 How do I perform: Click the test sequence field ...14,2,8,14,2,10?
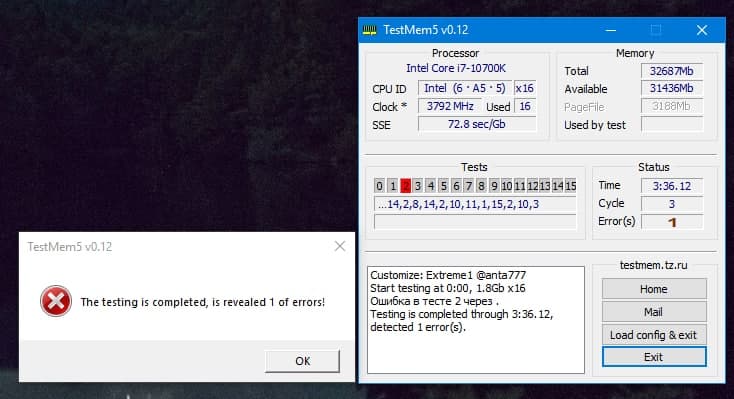pos(475,204)
